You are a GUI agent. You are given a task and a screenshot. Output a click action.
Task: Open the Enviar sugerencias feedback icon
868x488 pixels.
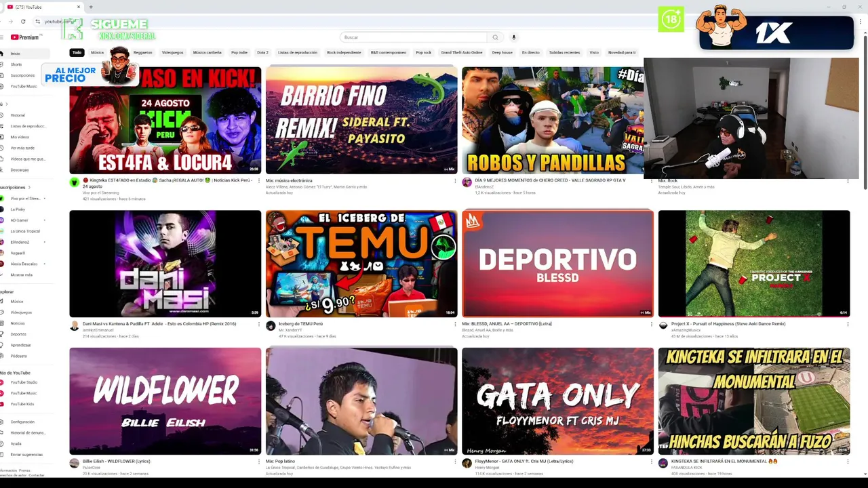pyautogui.click(x=2, y=455)
